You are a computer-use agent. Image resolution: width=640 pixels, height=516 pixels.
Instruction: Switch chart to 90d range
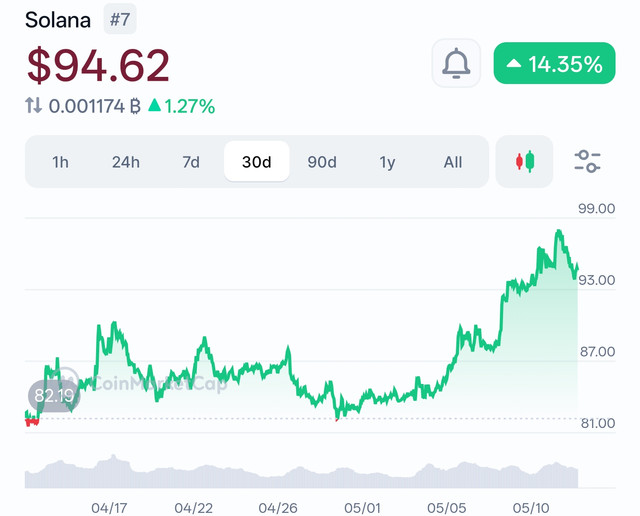click(322, 162)
